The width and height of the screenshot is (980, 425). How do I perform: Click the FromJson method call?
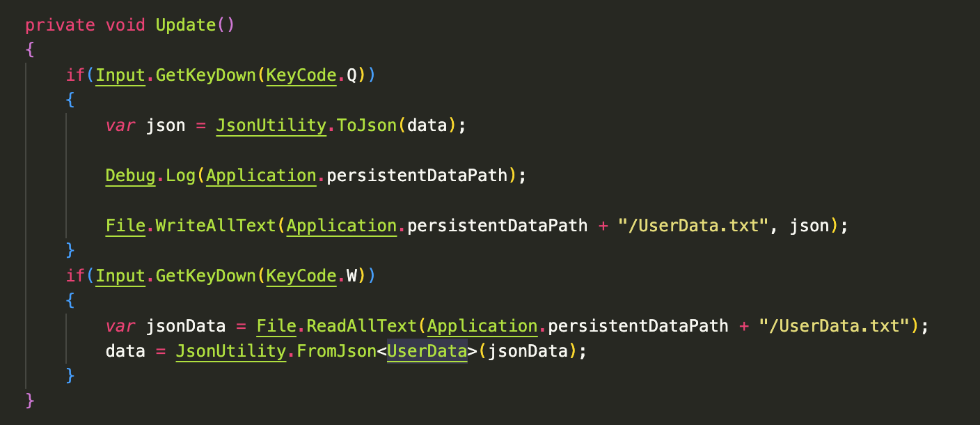tap(337, 351)
